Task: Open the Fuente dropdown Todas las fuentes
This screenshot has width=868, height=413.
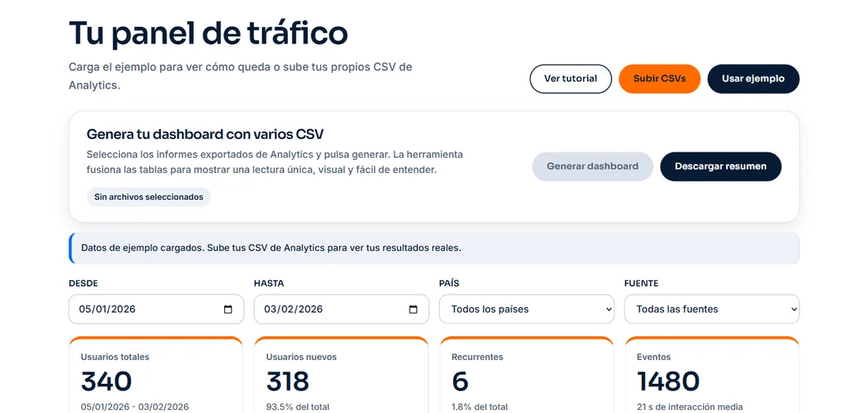Action: [712, 309]
